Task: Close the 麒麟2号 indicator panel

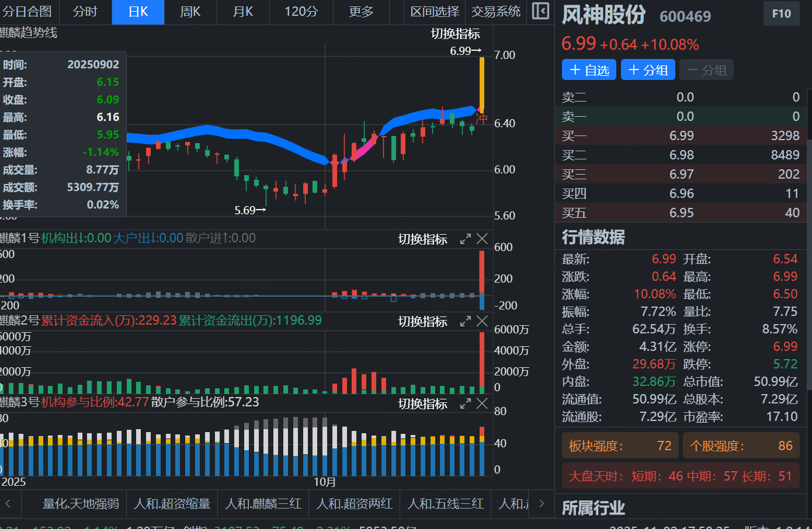Action: tap(482, 321)
